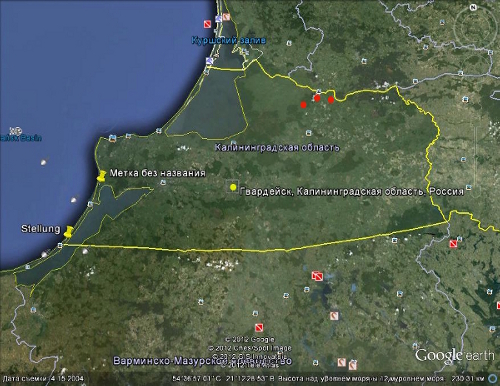Click the overlapping pair of red dive flags
The image size is (500, 386).
(317, 276)
